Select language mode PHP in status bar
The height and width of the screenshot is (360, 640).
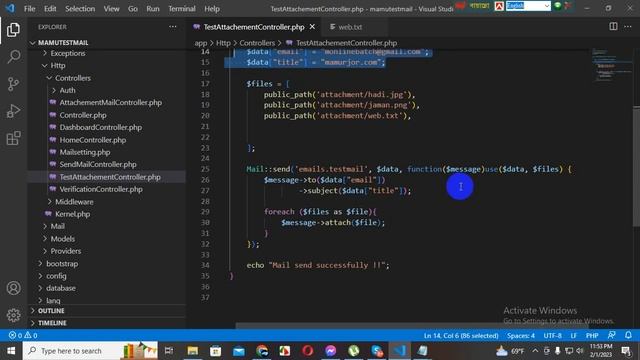(592, 336)
